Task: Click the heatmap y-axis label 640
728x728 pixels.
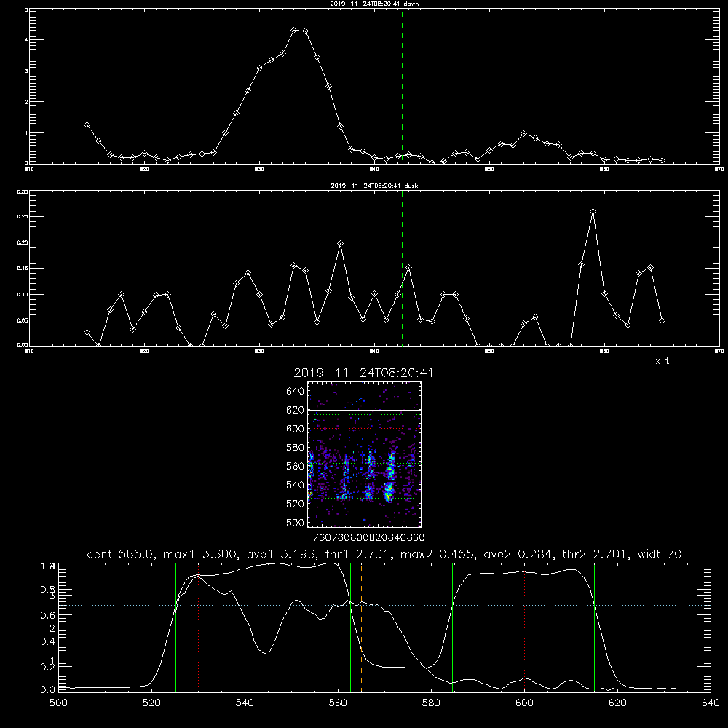Action: (x=296, y=391)
